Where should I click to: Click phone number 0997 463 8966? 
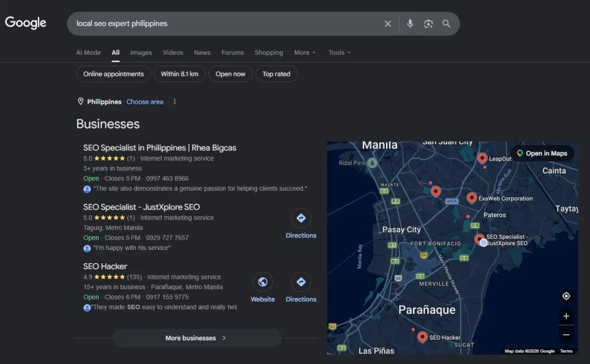click(x=167, y=179)
